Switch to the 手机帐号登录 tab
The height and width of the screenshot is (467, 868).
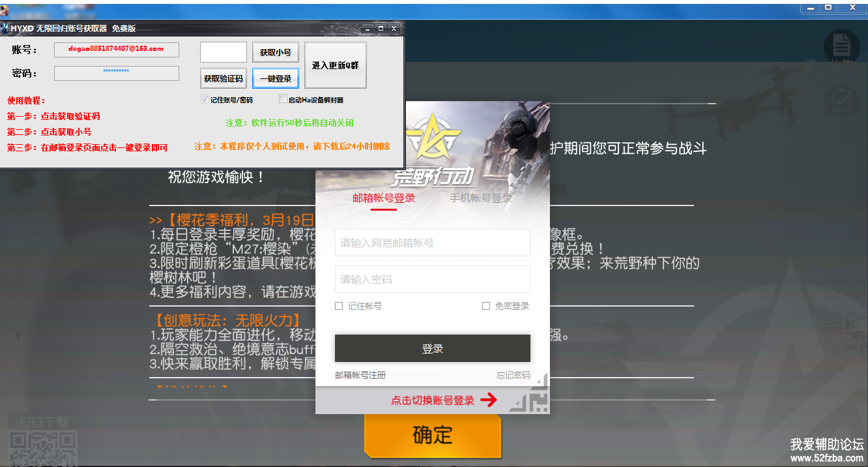[481, 198]
